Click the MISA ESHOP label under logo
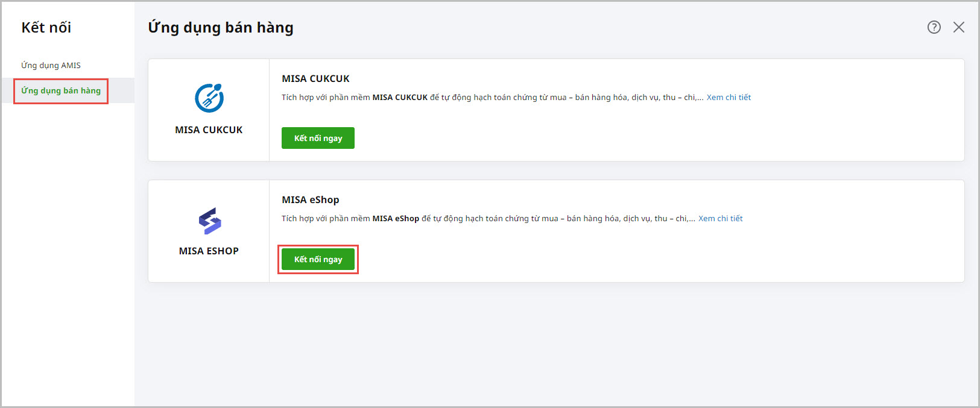 (209, 251)
